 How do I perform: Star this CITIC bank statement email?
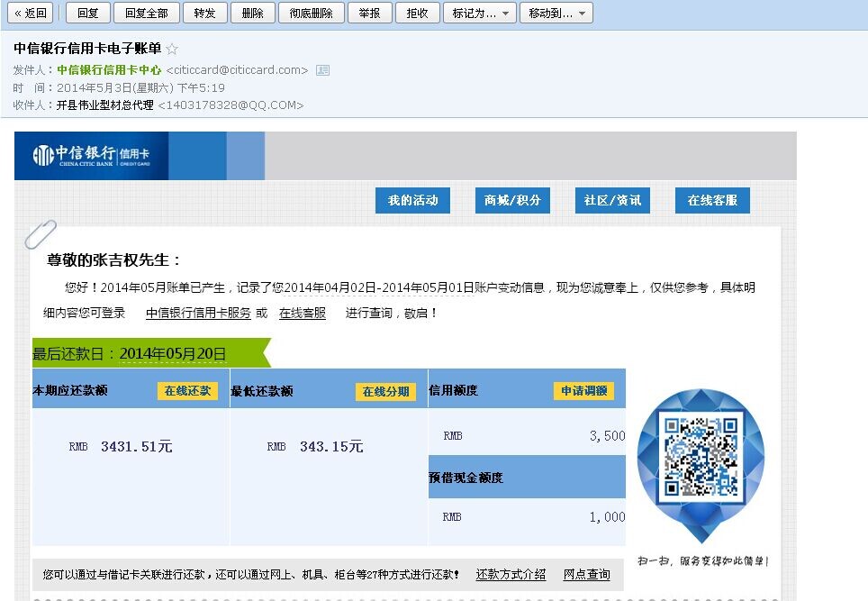pos(172,50)
